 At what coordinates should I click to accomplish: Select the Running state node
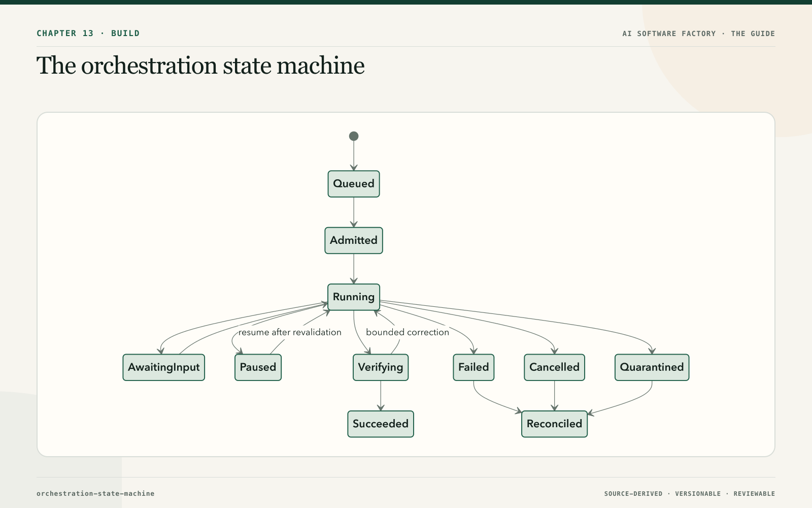[354, 297]
